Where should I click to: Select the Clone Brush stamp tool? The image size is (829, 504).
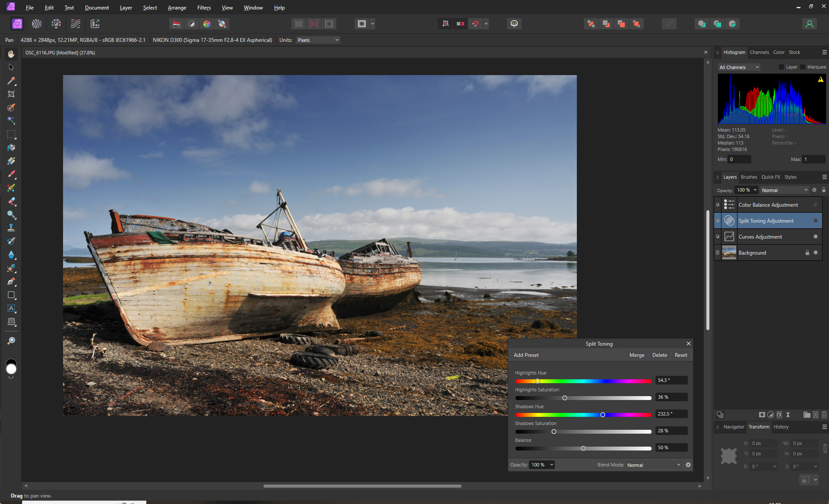[11, 228]
